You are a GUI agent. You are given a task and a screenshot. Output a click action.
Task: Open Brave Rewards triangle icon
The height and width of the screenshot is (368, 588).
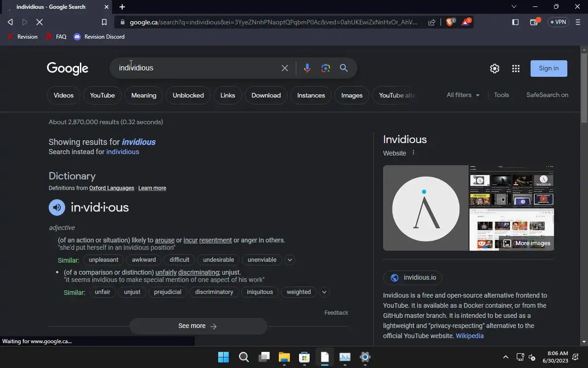coord(466,22)
